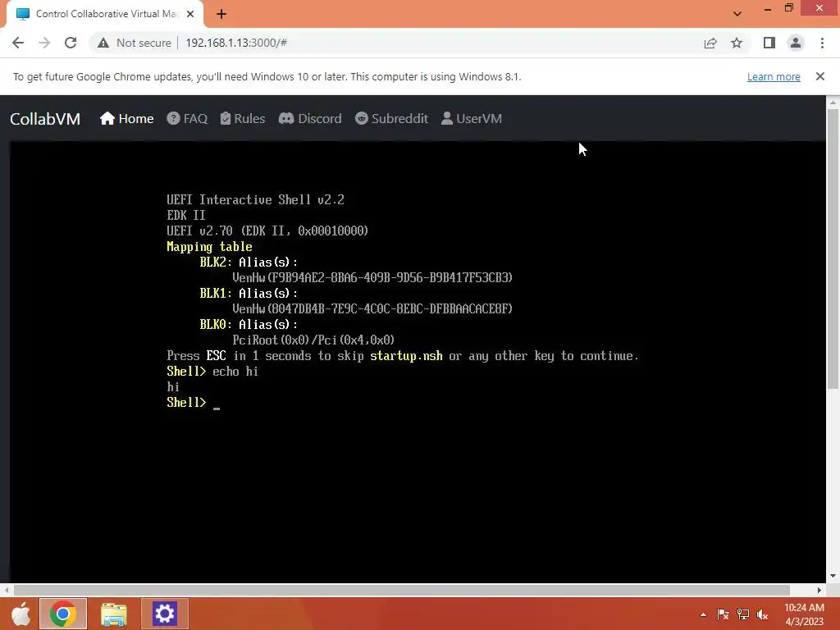Click the browser back arrow

pyautogui.click(x=18, y=43)
